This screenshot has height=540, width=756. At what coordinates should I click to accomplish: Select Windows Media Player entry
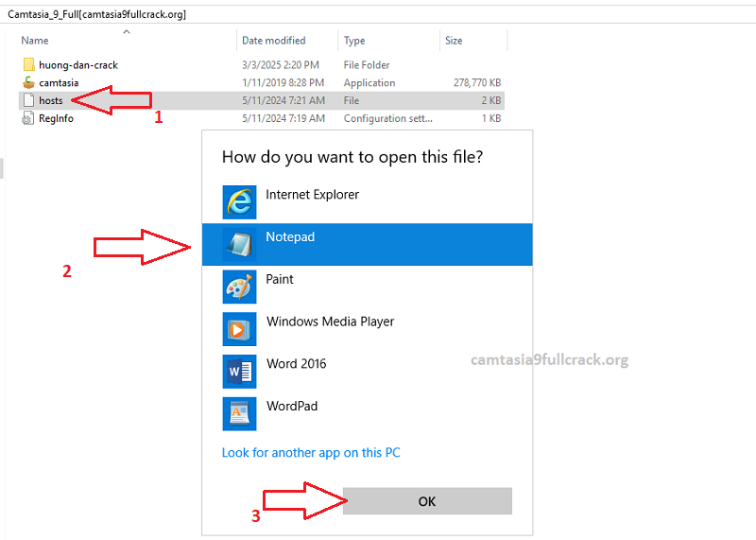coord(368,329)
